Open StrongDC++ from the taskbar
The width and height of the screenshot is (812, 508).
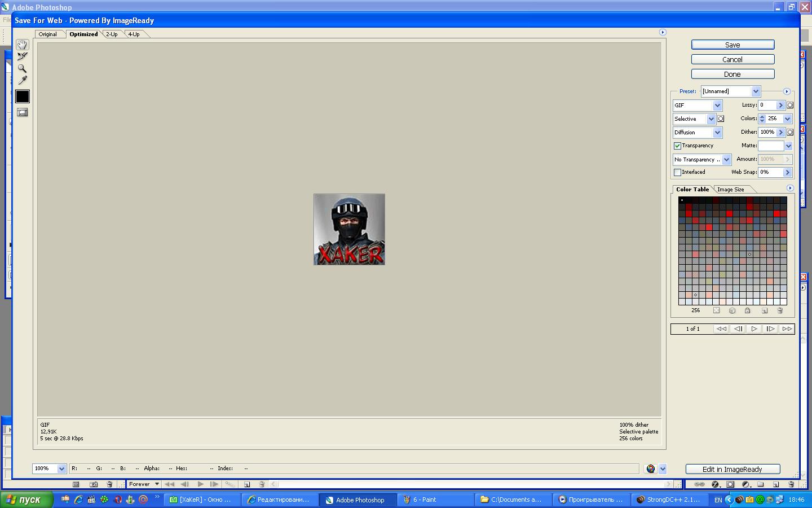(x=669, y=500)
